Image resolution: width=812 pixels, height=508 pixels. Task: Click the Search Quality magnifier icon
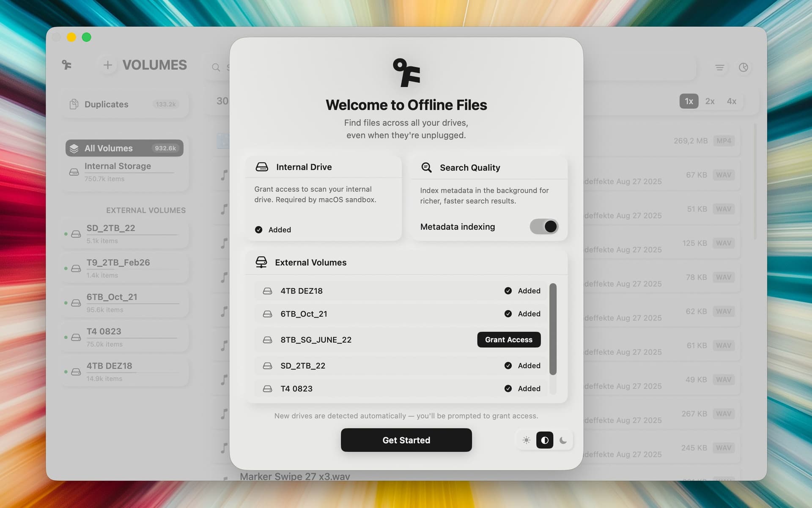tap(426, 168)
